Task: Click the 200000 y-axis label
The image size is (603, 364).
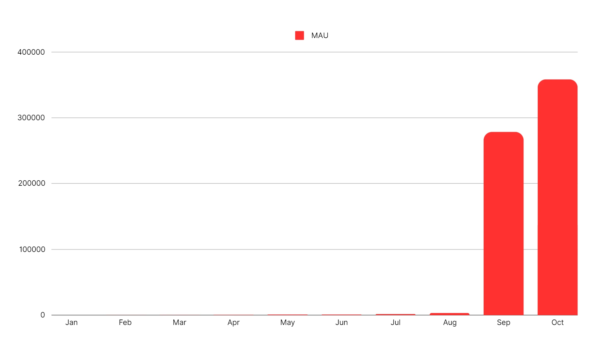Action: [x=32, y=183]
